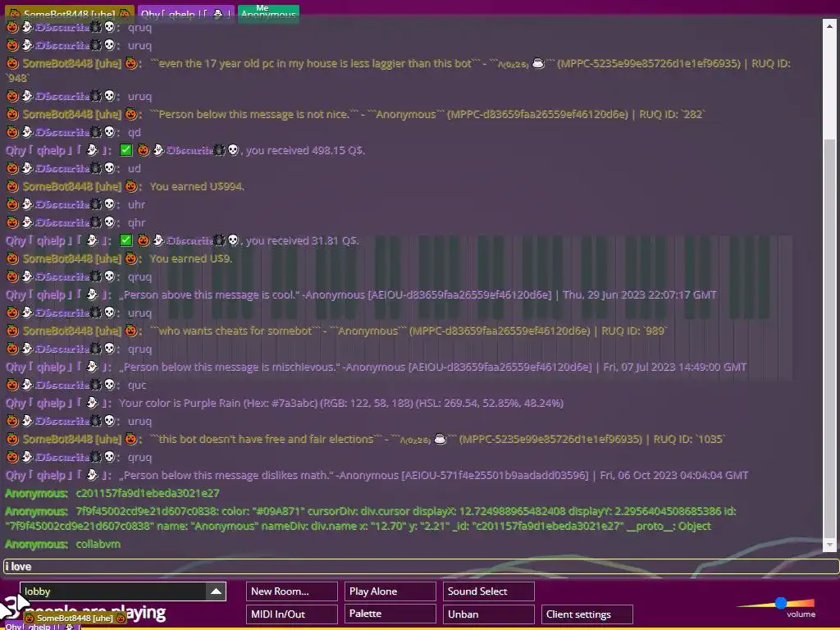Click the Unban button

(489, 614)
